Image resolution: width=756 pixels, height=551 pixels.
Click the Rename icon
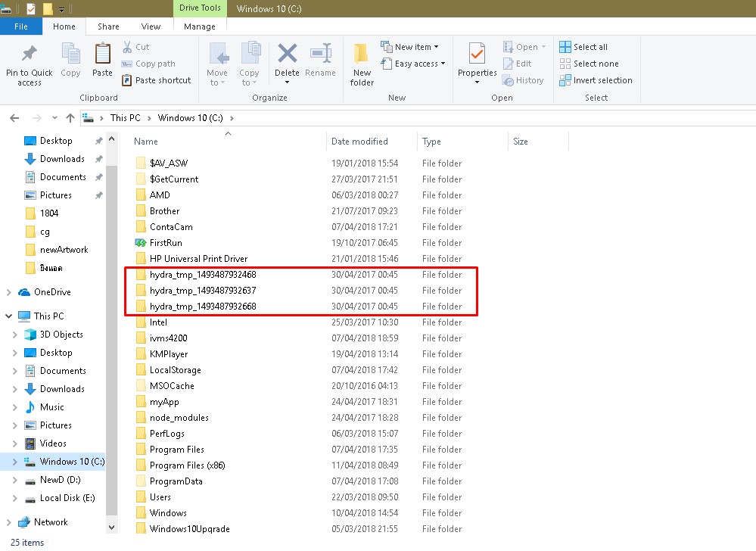(x=321, y=54)
